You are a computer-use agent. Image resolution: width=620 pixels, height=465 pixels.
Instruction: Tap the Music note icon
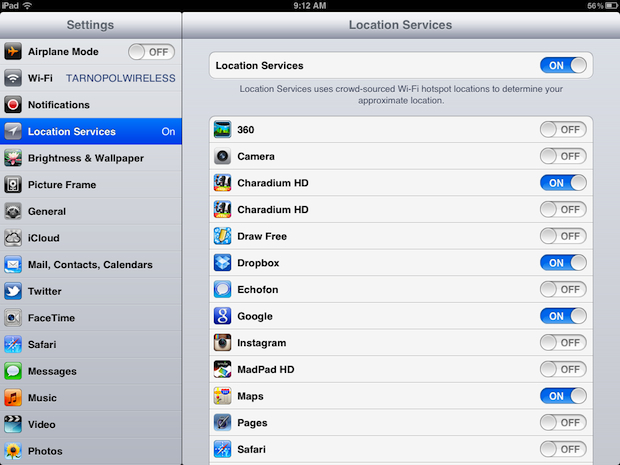pos(13,398)
